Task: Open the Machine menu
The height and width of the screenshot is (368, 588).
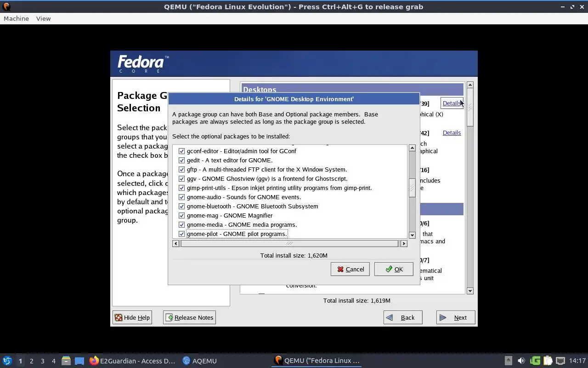Action: click(16, 18)
